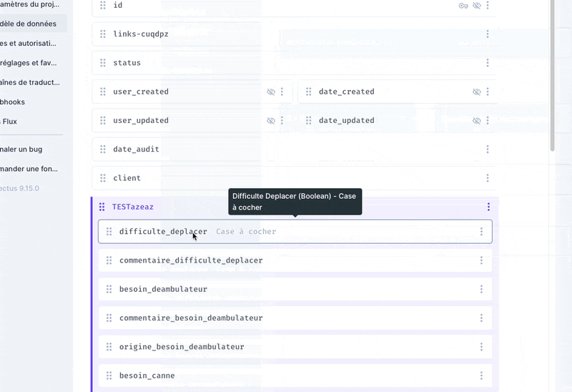Open the difficulte_deplacer field row
This screenshot has height=392, width=572.
click(x=295, y=231)
